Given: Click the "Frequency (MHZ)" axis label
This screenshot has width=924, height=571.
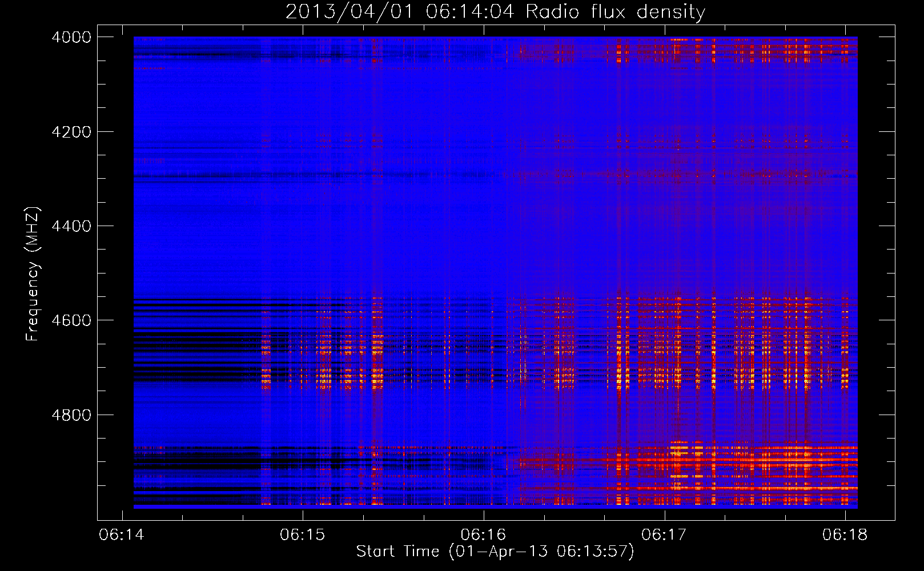Looking at the screenshot, I should pyautogui.click(x=33, y=274).
